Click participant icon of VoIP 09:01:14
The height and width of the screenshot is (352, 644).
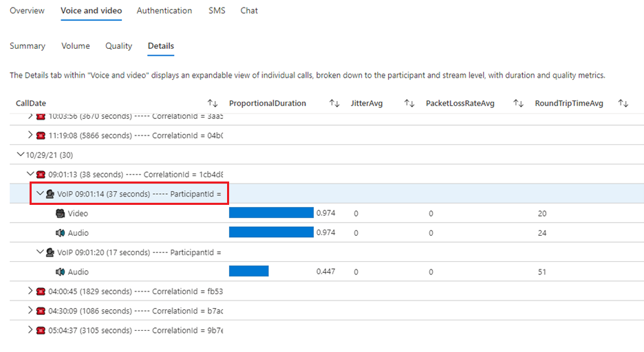point(50,194)
